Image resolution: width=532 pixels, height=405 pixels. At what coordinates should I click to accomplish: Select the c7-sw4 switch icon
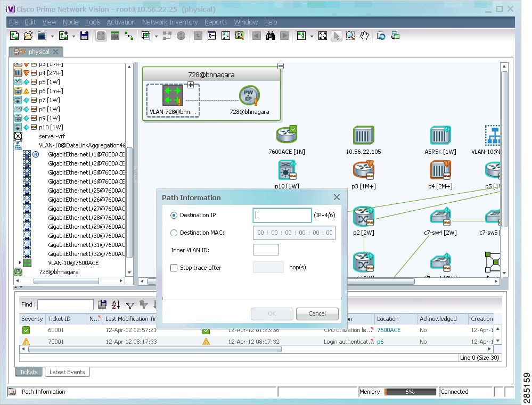point(440,217)
